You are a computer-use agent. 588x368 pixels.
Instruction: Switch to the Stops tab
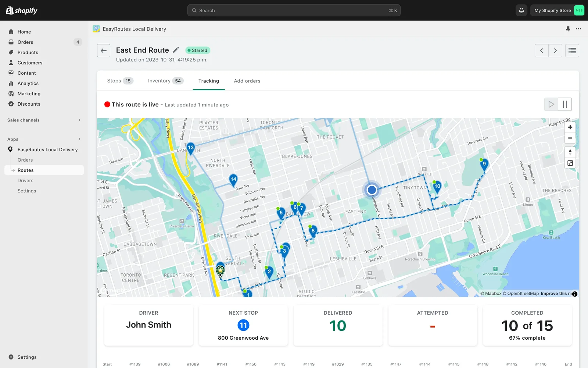(x=120, y=81)
